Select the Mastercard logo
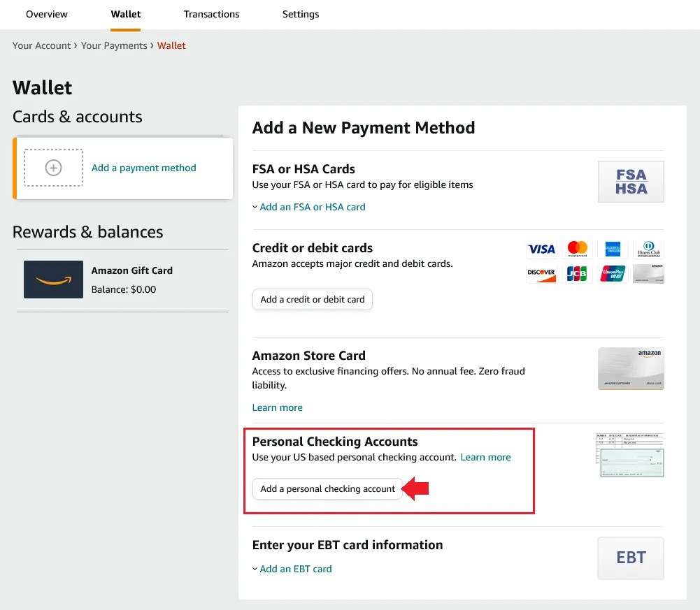The width and height of the screenshot is (700, 610). click(577, 249)
